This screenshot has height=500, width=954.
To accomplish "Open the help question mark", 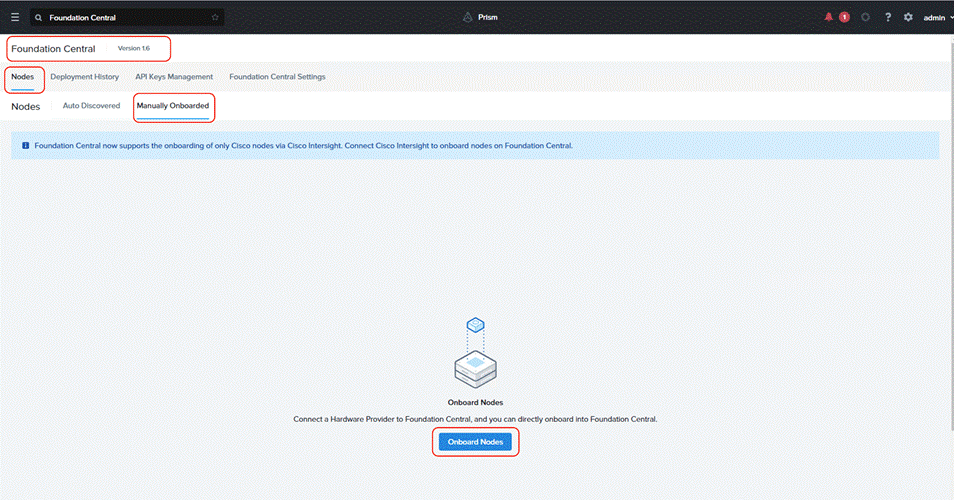I will pos(888,17).
